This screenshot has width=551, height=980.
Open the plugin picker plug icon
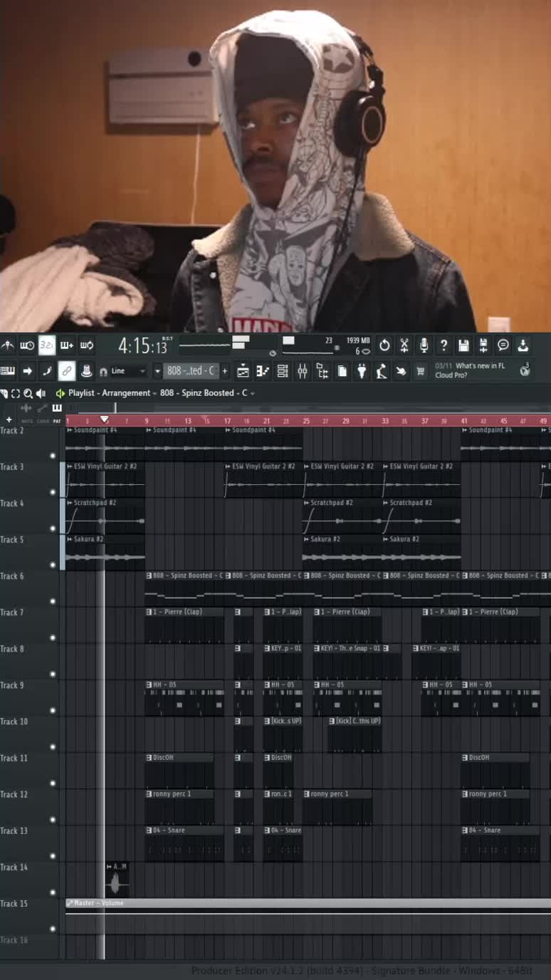362,370
